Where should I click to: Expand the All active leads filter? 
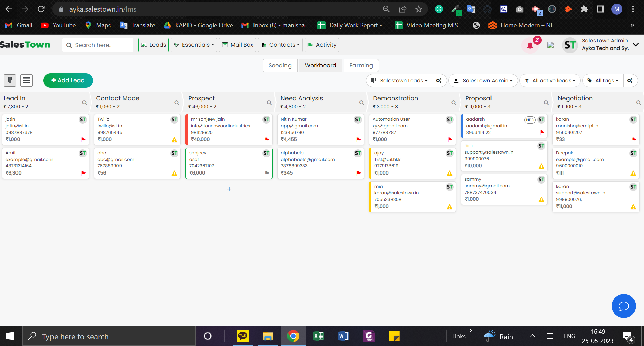pos(550,80)
